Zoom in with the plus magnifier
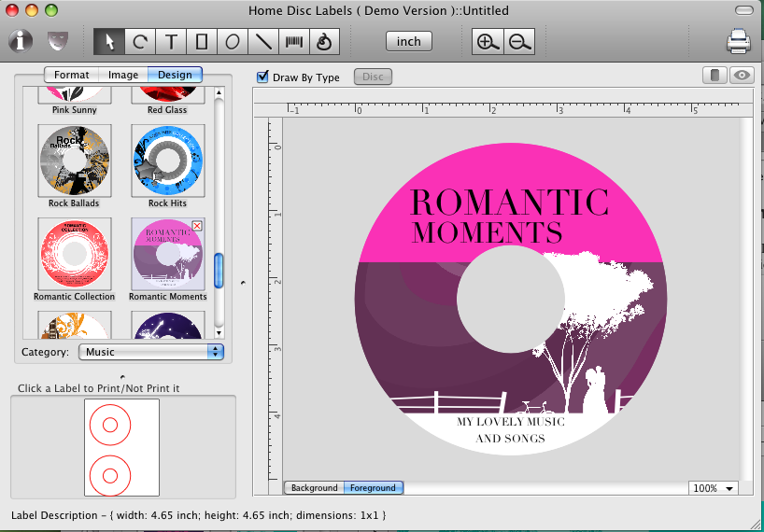The width and height of the screenshot is (764, 532). [x=487, y=42]
